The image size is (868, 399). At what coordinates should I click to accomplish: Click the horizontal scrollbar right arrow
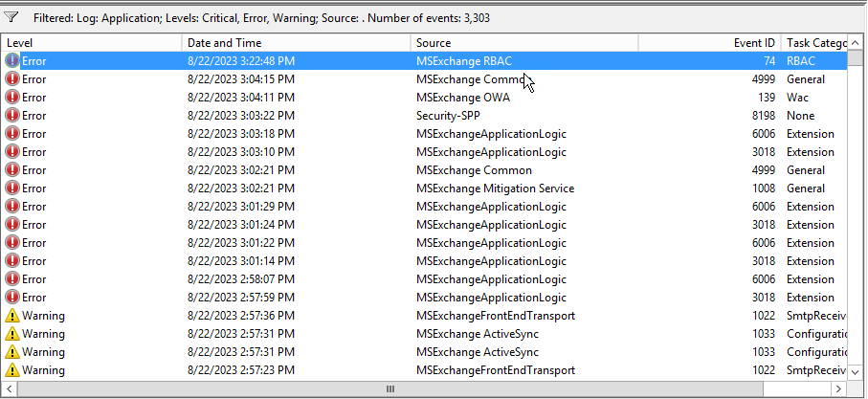pyautogui.click(x=839, y=389)
